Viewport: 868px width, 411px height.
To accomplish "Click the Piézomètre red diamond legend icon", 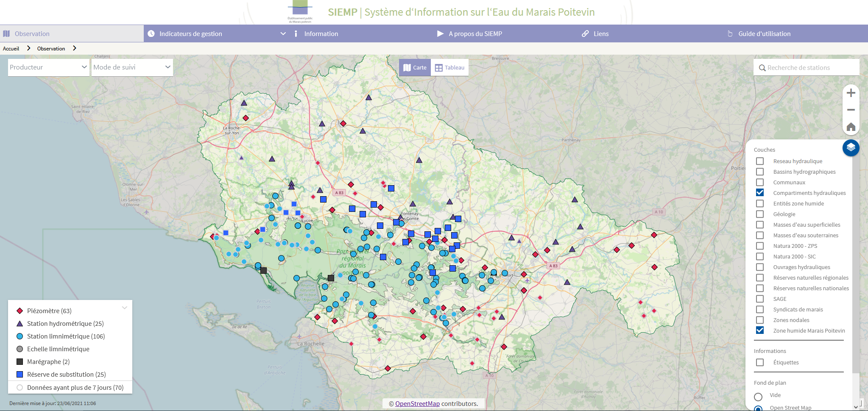I will [20, 311].
